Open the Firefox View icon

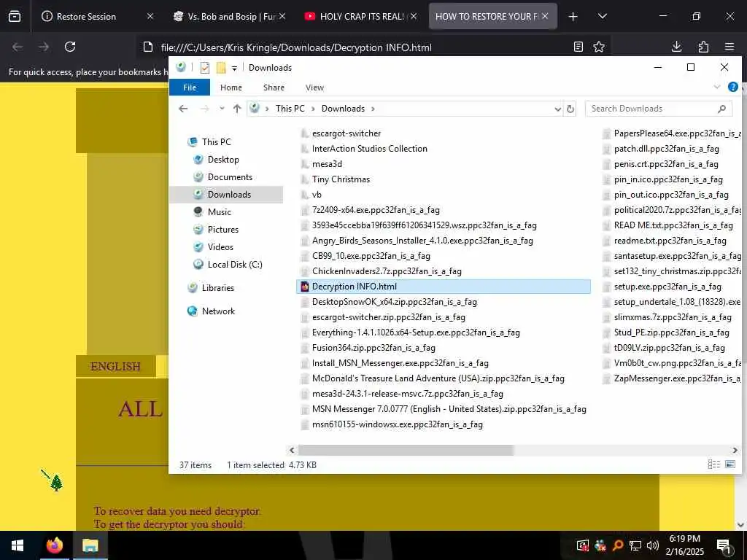[15, 16]
